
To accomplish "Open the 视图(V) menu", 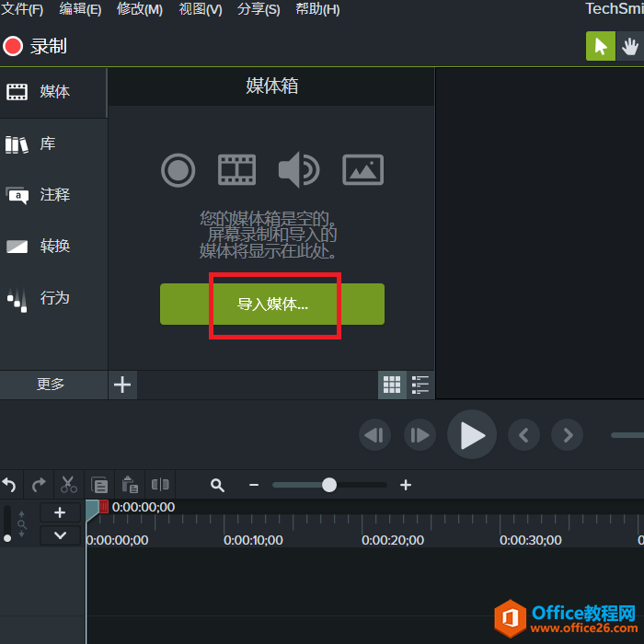I will click(x=201, y=8).
